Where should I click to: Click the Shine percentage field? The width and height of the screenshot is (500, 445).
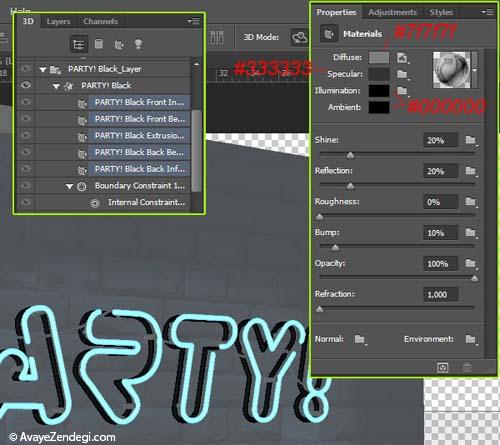coord(440,140)
